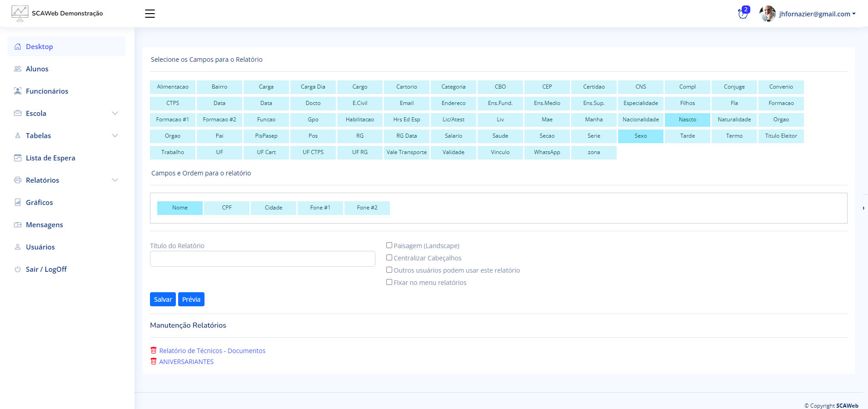Go to Alunos in sidebar
Viewport: 868px width, 409px height.
coord(37,69)
